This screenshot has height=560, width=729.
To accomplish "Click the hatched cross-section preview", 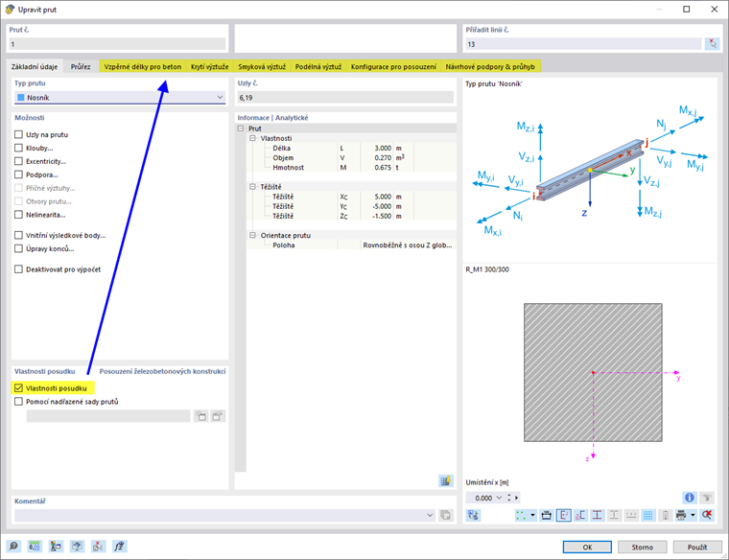I will pos(593,372).
